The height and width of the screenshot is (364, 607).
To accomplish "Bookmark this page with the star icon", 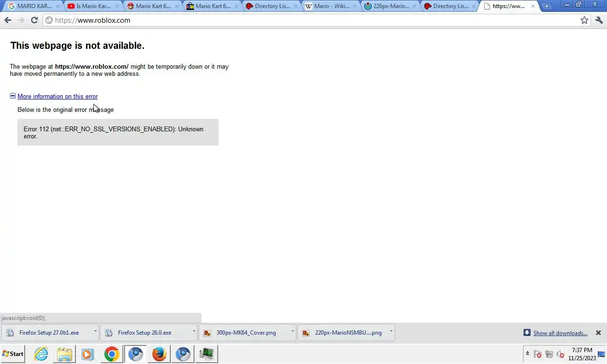I will click(584, 20).
